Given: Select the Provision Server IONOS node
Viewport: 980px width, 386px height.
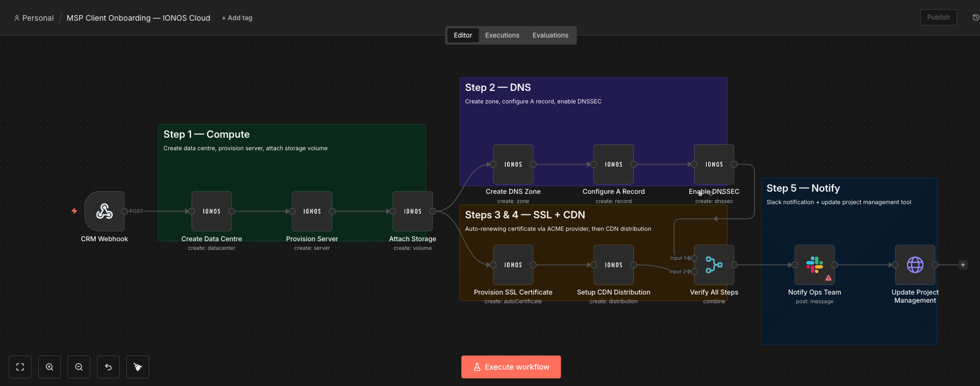Looking at the screenshot, I should [312, 211].
